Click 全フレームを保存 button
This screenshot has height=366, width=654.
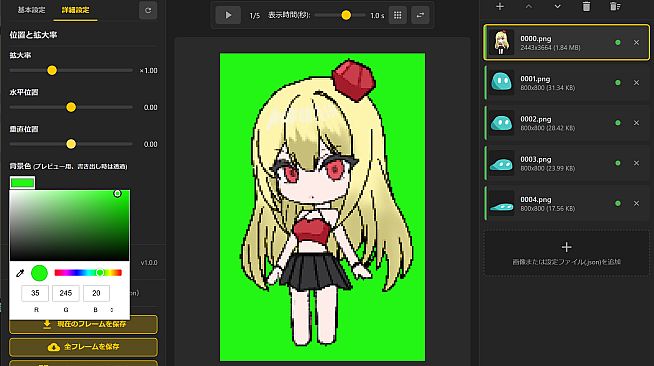pos(83,347)
